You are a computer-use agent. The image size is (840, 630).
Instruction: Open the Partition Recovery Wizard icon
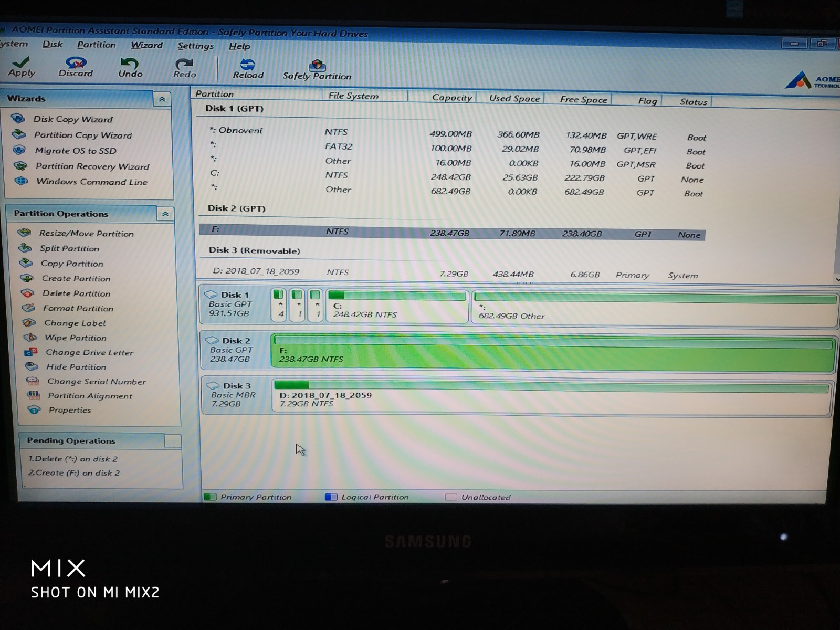coord(20,165)
